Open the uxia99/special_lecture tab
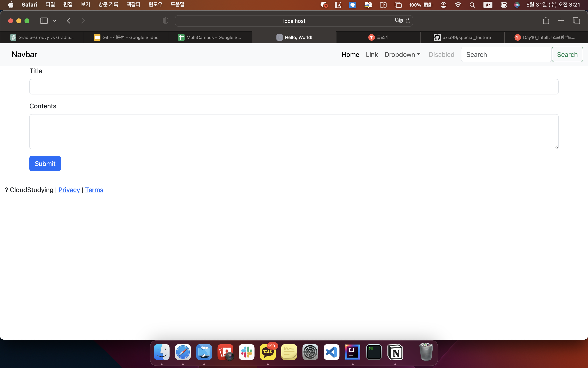 pyautogui.click(x=462, y=37)
